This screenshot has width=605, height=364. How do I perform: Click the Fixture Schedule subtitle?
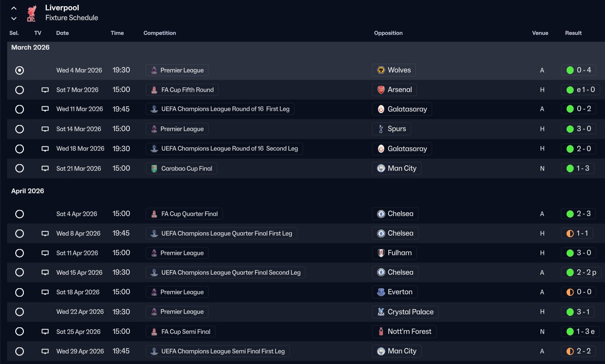click(x=72, y=18)
